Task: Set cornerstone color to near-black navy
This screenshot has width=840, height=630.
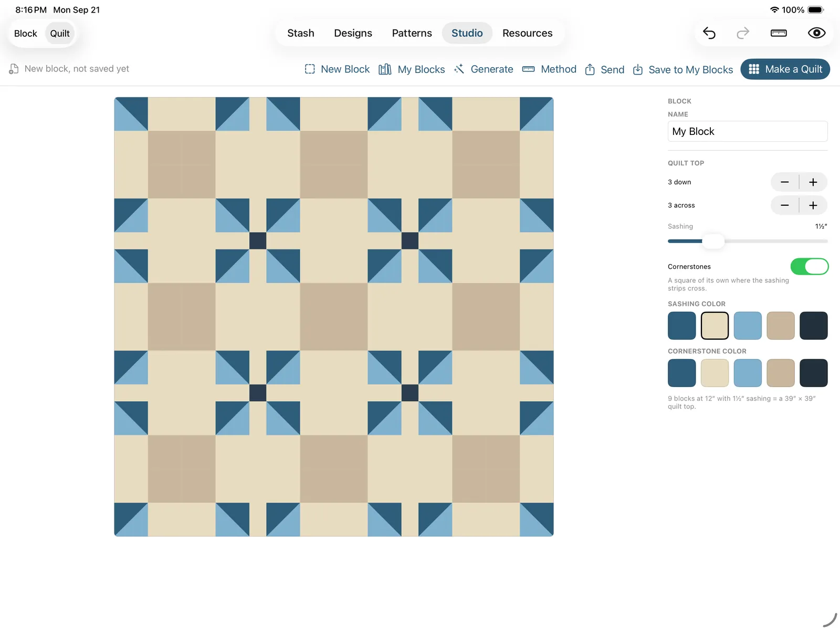Action: 814,373
